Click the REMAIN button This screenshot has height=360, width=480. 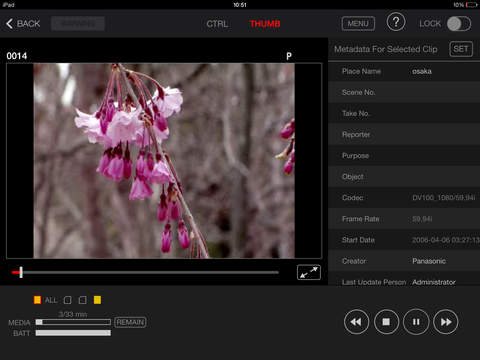[x=130, y=322]
